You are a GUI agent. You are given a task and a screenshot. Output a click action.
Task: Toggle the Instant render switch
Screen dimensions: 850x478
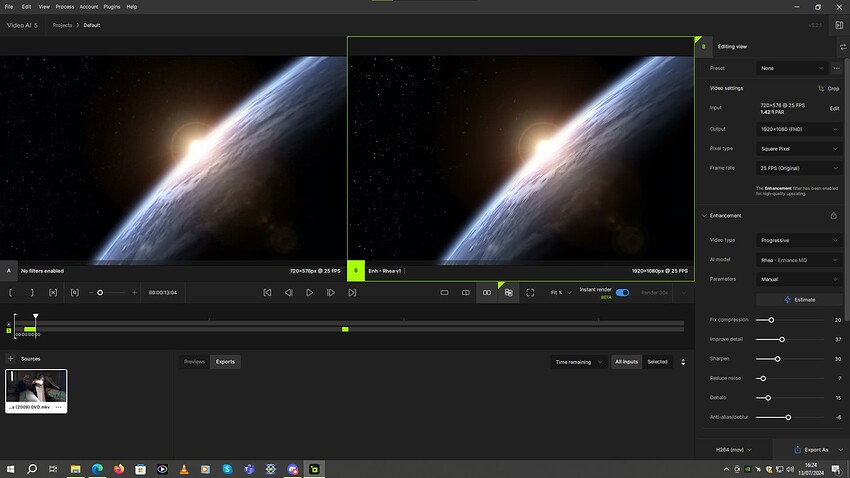(622, 293)
